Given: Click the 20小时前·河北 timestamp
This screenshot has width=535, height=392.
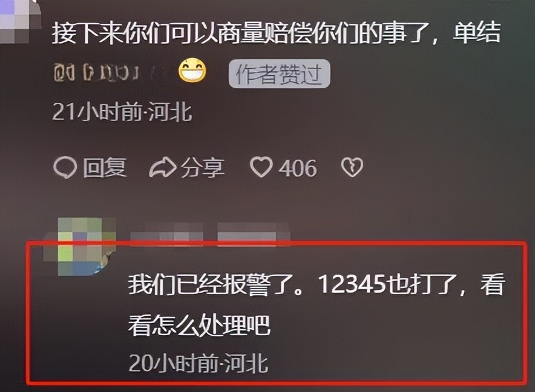Looking at the screenshot, I should (x=199, y=364).
